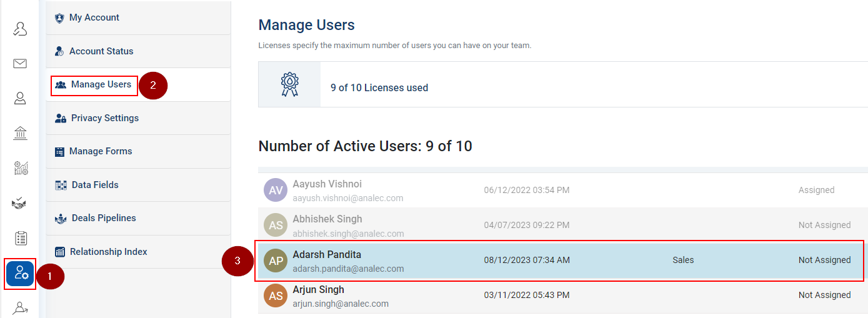Select the user settings gear icon

pyautogui.click(x=21, y=273)
